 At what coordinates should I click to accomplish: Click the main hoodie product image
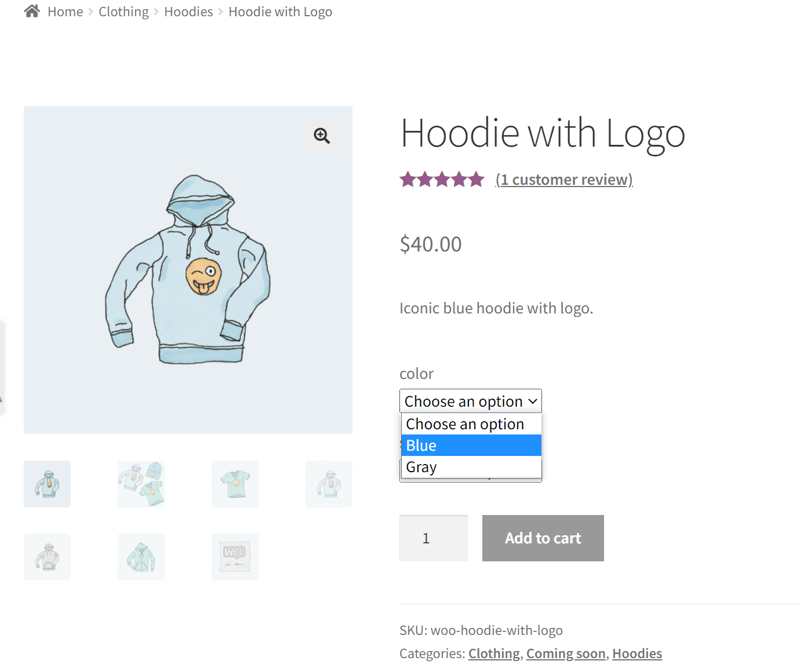[188, 270]
